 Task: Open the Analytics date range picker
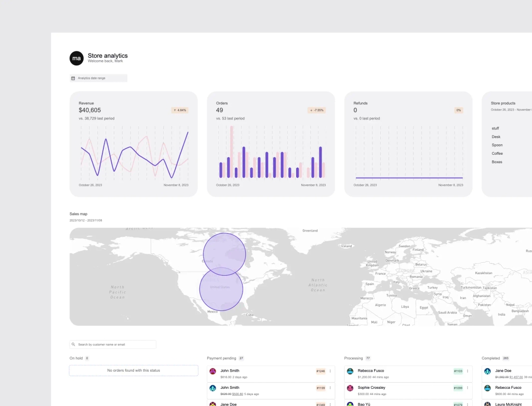pos(98,78)
